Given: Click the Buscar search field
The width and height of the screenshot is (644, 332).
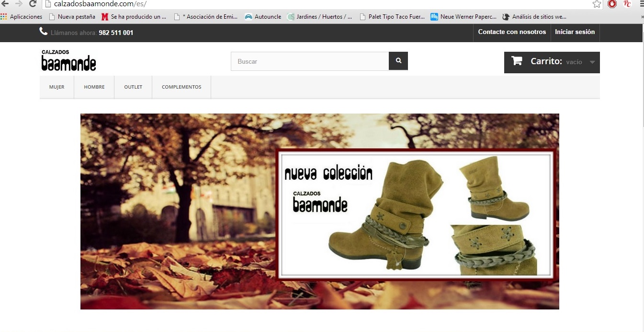Looking at the screenshot, I should (310, 61).
